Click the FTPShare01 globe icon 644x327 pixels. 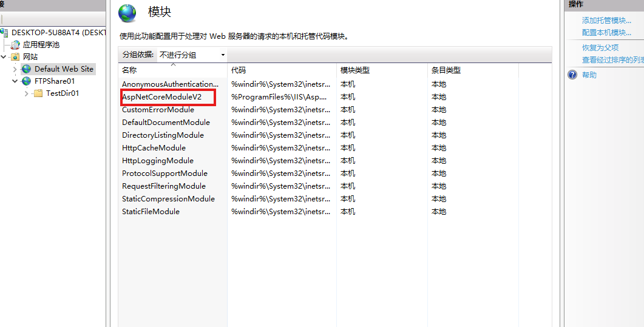pyautogui.click(x=26, y=81)
